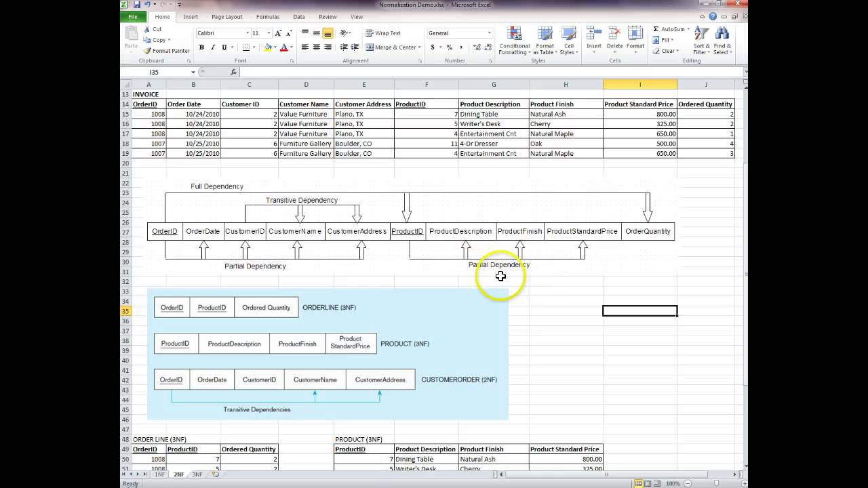Screen dimensions: 868x488
Task: Click the Save icon in the Quick Access Toolbar
Action: 137,5
